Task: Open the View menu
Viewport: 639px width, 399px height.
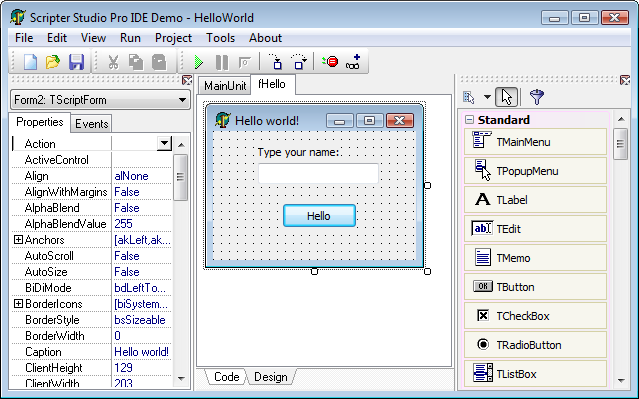Action: coord(93,38)
